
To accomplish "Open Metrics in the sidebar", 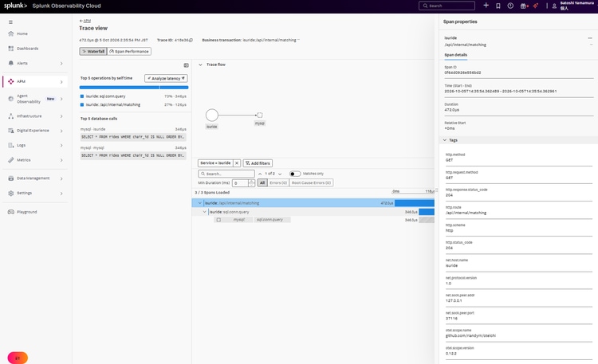I will tap(35, 160).
